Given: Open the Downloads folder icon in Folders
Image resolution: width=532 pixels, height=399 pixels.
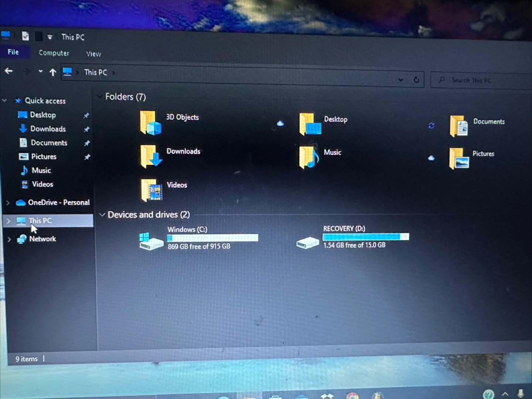Looking at the screenshot, I should tap(151, 156).
